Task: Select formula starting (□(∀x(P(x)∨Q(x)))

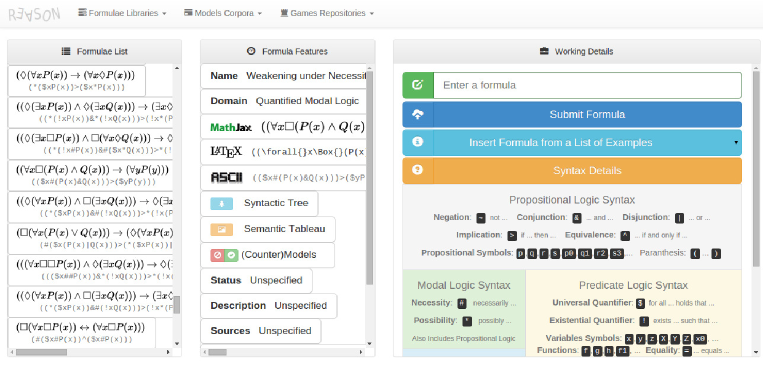Action: [91, 238]
